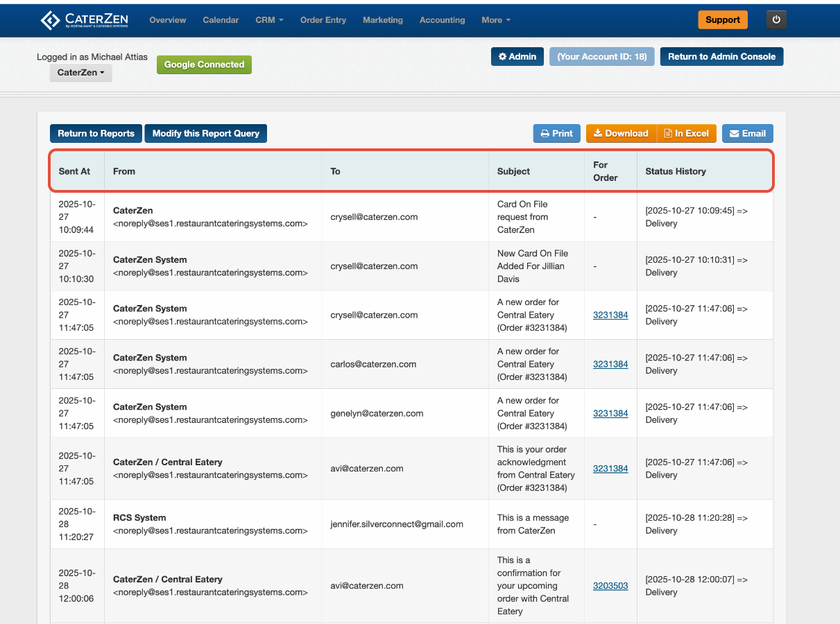Click the power icon button
Image resolution: width=840 pixels, height=624 pixels.
tap(776, 20)
